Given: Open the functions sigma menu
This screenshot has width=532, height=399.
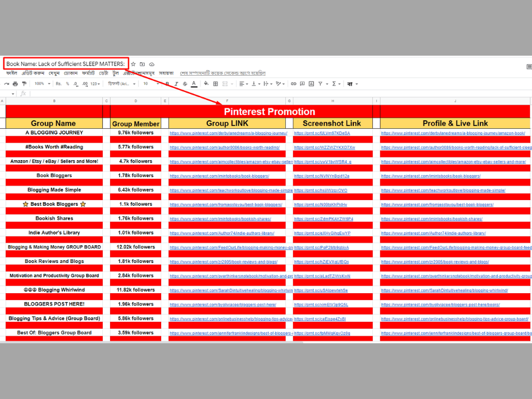Looking at the screenshot, I should (x=336, y=84).
